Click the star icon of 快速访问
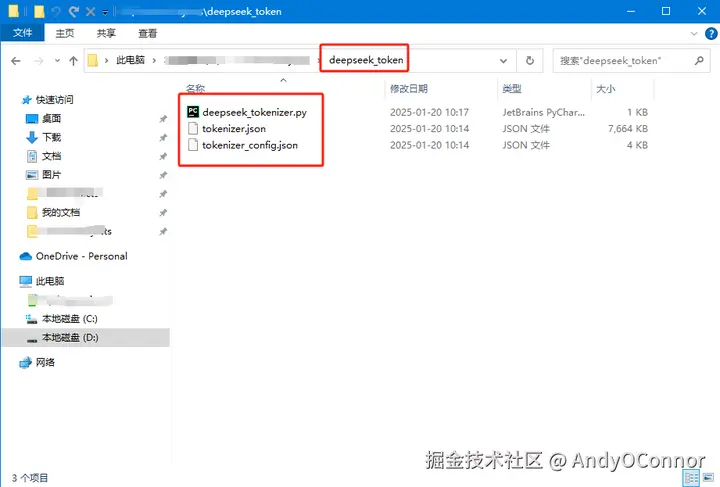 [x=27, y=100]
